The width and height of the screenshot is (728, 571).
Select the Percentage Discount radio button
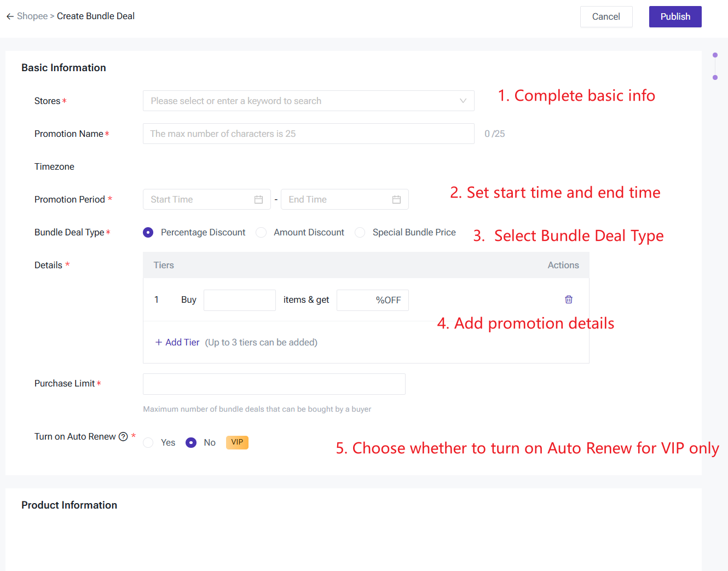coord(148,233)
